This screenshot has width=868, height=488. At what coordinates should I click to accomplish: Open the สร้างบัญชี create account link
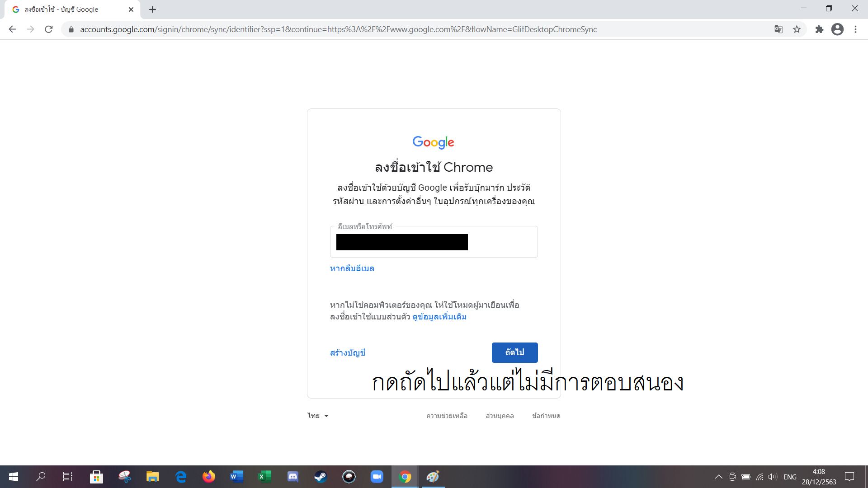(348, 353)
